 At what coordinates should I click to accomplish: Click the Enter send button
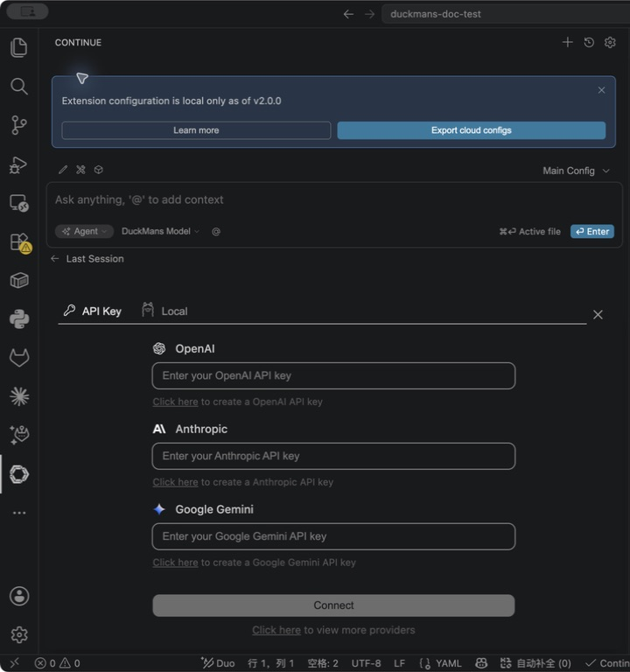[x=592, y=231]
